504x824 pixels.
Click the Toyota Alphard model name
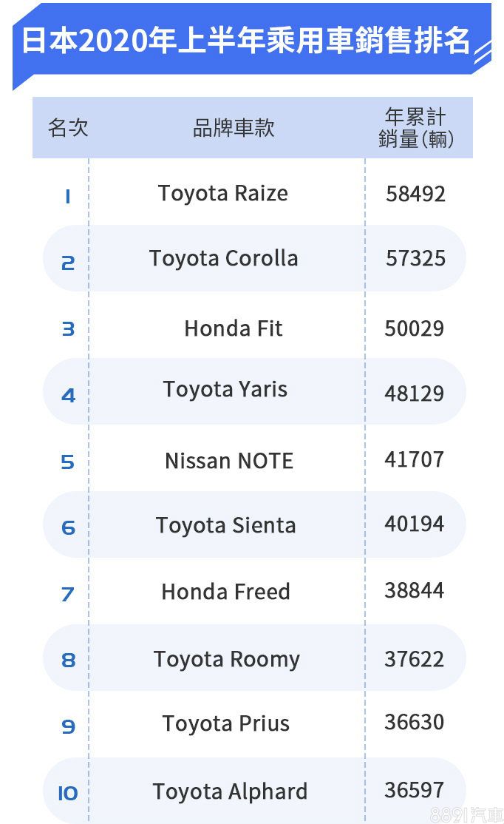click(230, 792)
